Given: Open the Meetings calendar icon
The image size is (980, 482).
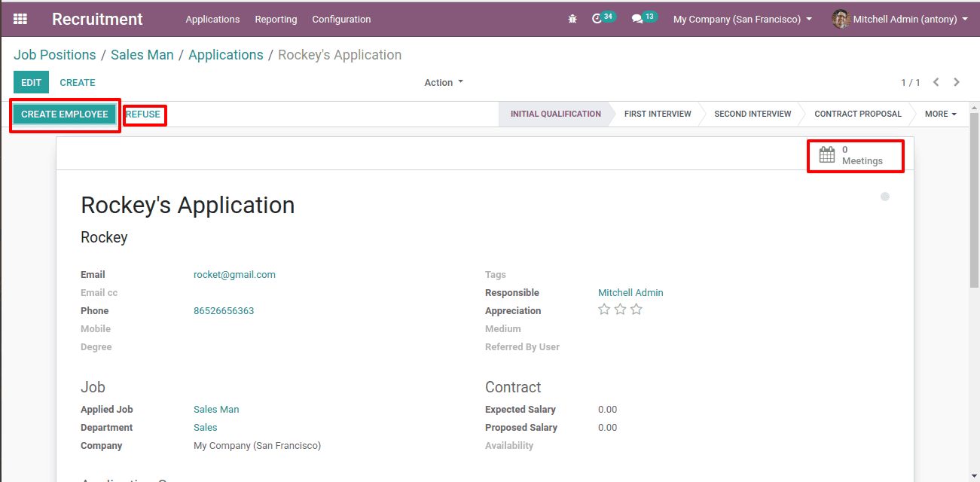Looking at the screenshot, I should coord(827,155).
